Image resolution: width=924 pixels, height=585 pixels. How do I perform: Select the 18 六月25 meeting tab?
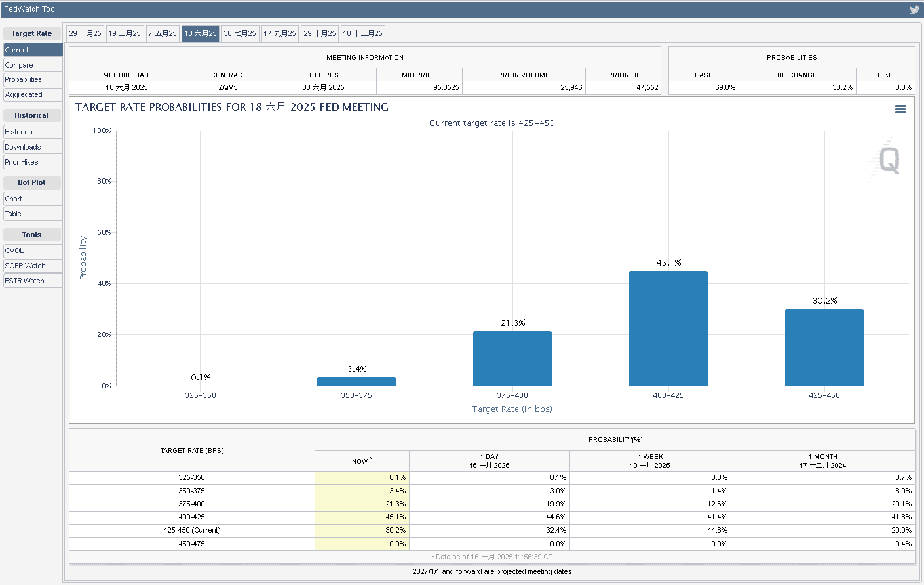pyautogui.click(x=201, y=33)
